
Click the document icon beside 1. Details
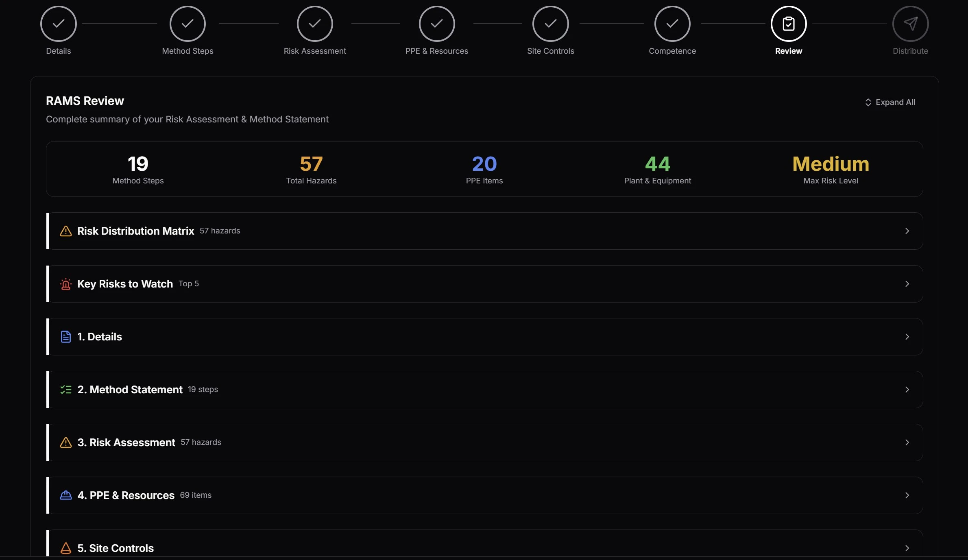click(x=65, y=337)
